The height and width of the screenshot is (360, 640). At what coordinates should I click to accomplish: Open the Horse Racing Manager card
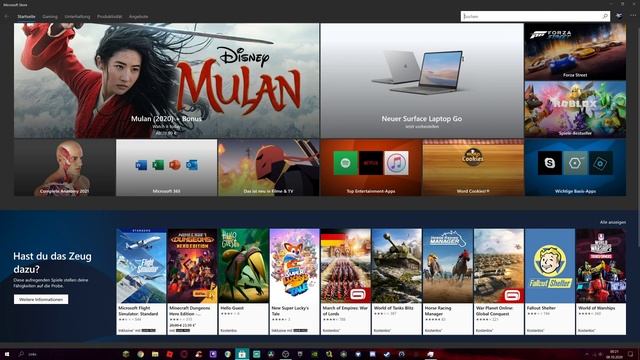(448, 282)
